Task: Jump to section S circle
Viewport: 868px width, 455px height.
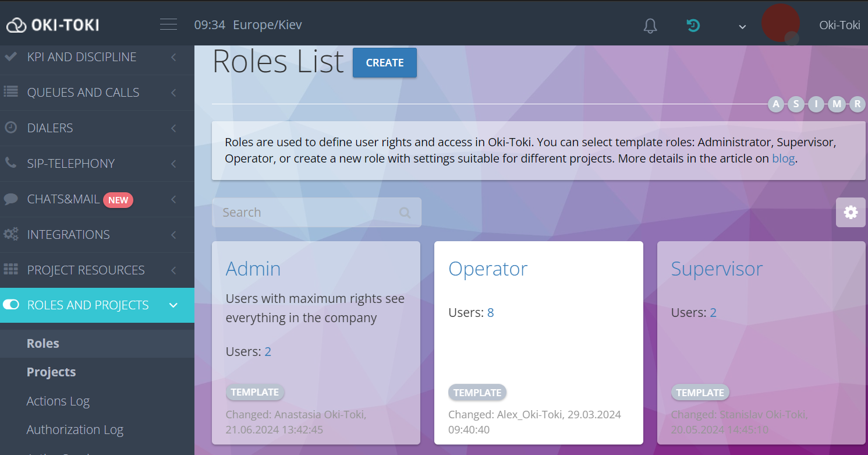Action: pyautogui.click(x=796, y=104)
